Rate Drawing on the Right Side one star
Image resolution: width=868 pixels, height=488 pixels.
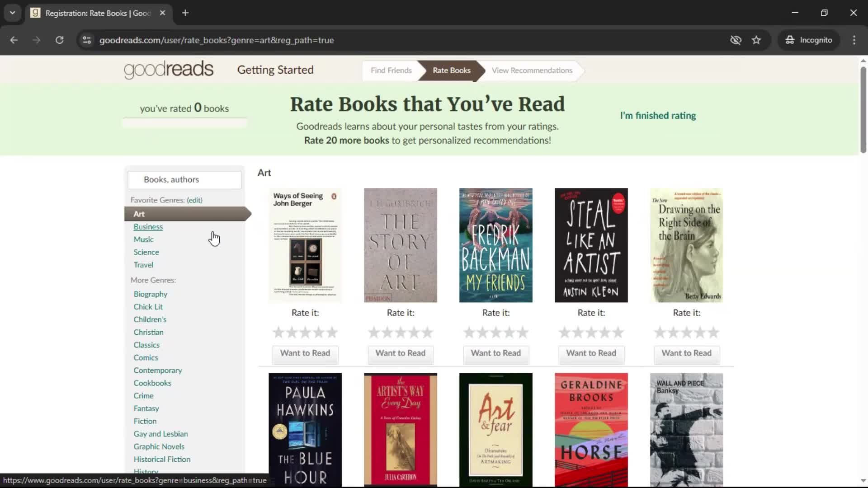[x=660, y=333]
